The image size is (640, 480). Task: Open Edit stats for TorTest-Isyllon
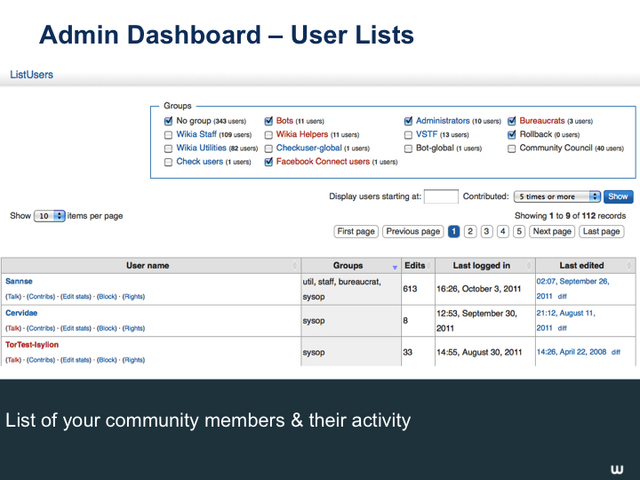(x=76, y=360)
